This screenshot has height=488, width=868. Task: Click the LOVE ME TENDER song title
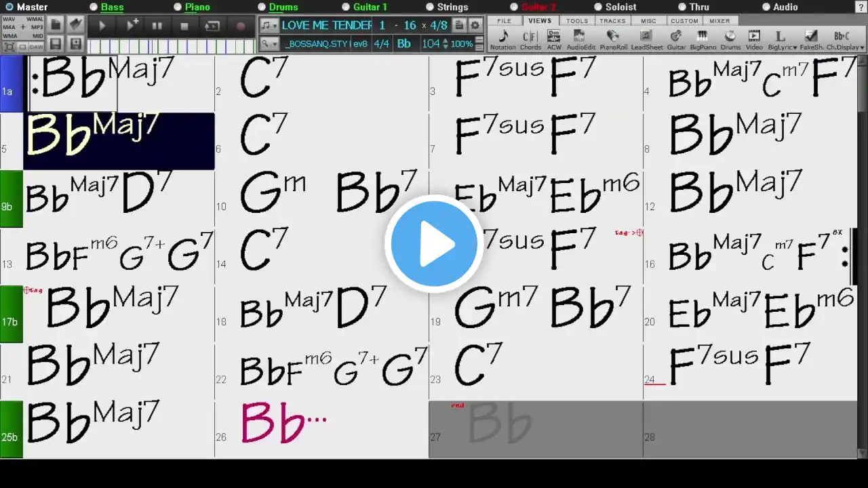(x=327, y=25)
